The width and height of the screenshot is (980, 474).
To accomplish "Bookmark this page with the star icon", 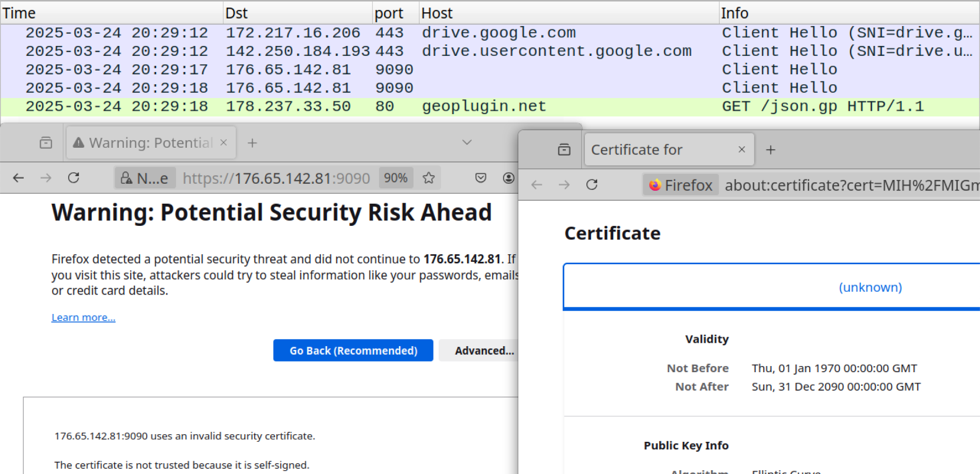I will click(x=429, y=178).
